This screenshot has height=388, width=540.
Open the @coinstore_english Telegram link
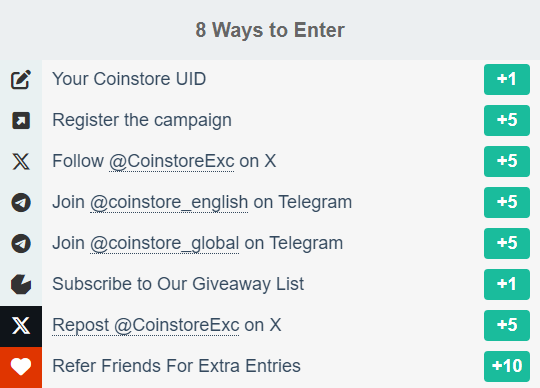coord(169,202)
